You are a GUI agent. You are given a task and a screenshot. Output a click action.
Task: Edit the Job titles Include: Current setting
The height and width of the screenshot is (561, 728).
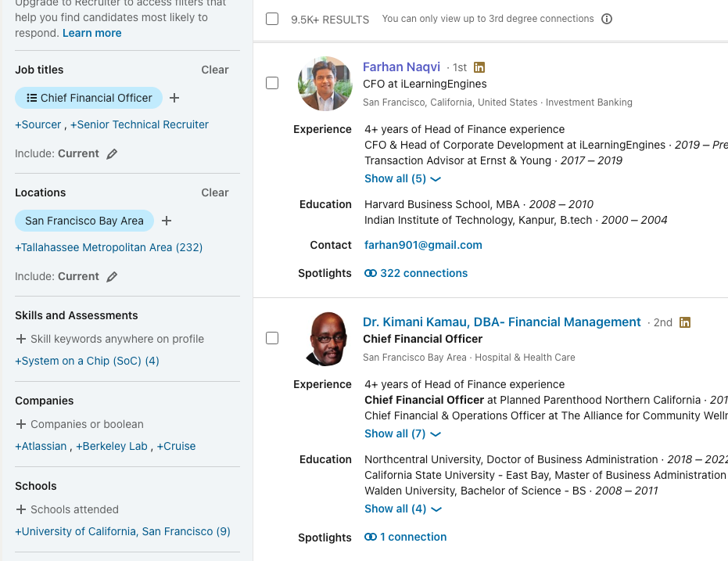tap(112, 153)
